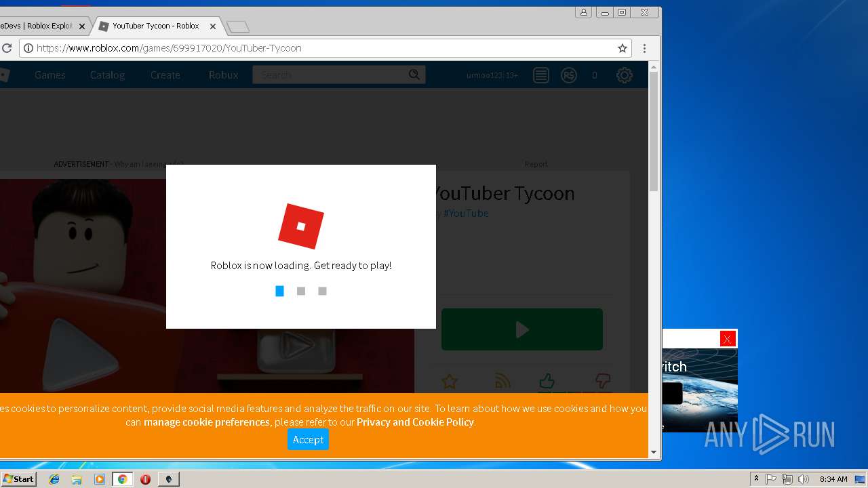Viewport: 868px width, 488px height.
Task: Click the Robux currency icon
Action: 569,75
